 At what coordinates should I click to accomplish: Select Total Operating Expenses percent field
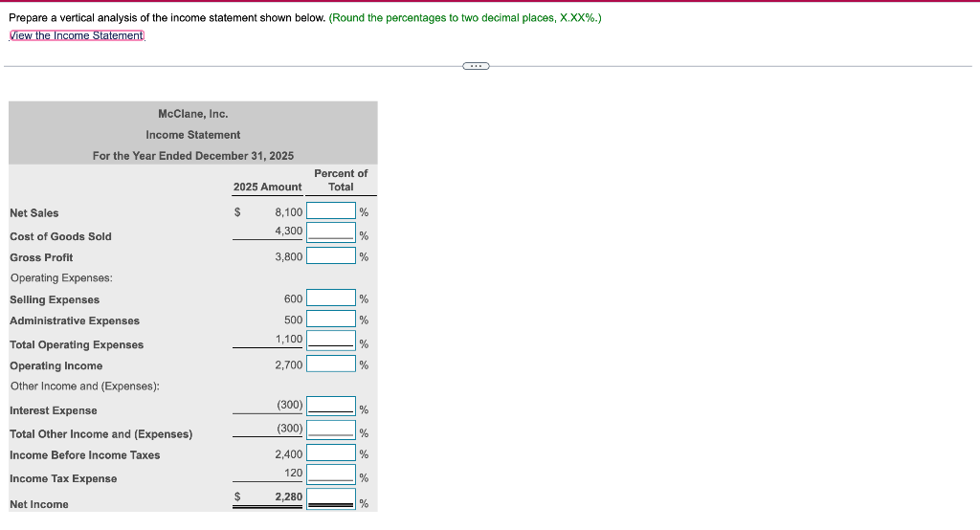point(331,340)
